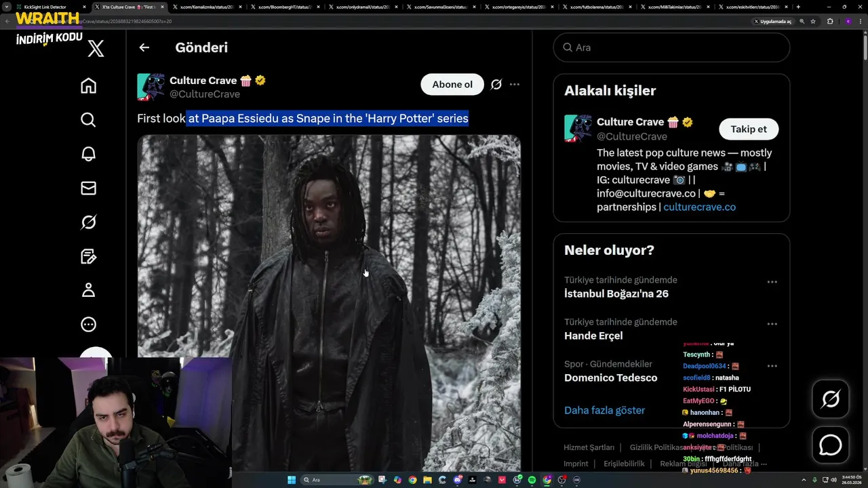Open a new browser tab with plus
This screenshot has width=868, height=488.
tap(798, 7)
